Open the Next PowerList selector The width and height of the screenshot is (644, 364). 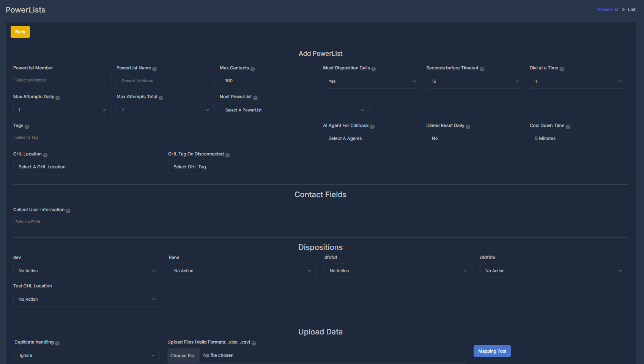[294, 110]
